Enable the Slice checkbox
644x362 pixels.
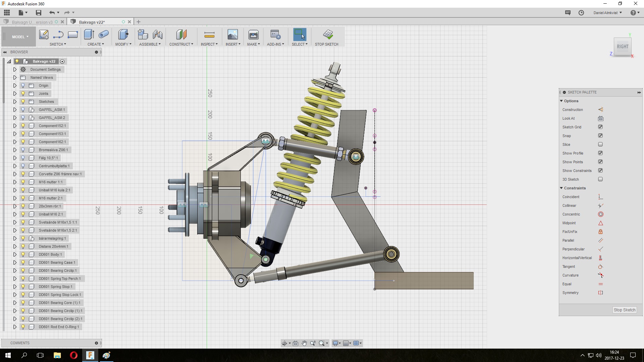(600, 144)
